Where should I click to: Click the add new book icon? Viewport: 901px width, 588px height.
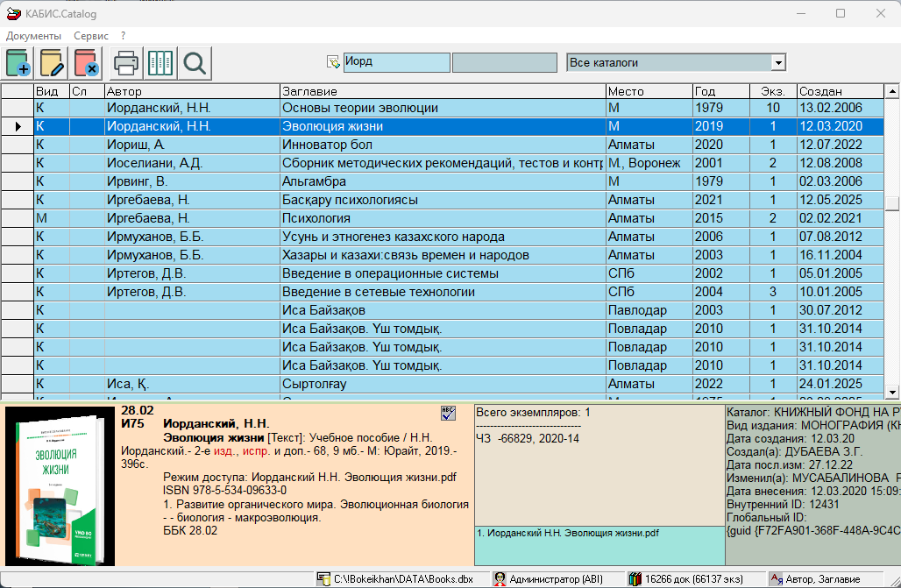[18, 63]
